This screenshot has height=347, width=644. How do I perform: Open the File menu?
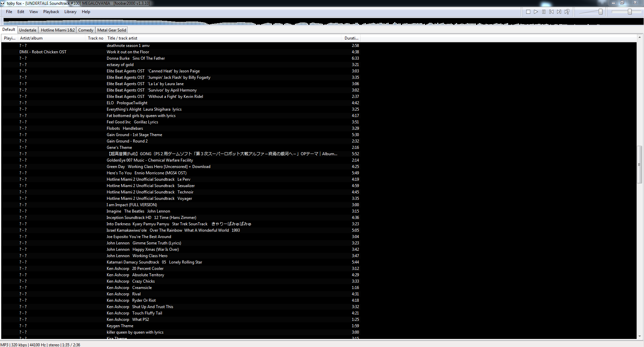click(x=9, y=12)
